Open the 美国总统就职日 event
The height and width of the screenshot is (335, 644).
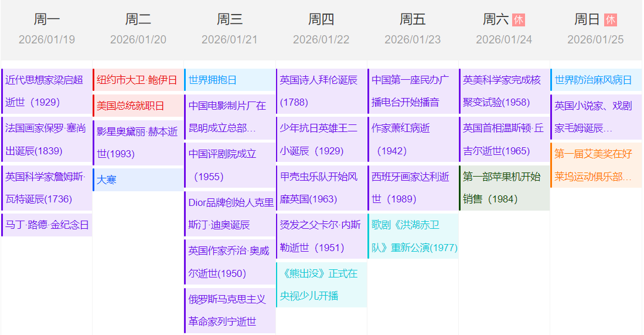tap(138, 106)
